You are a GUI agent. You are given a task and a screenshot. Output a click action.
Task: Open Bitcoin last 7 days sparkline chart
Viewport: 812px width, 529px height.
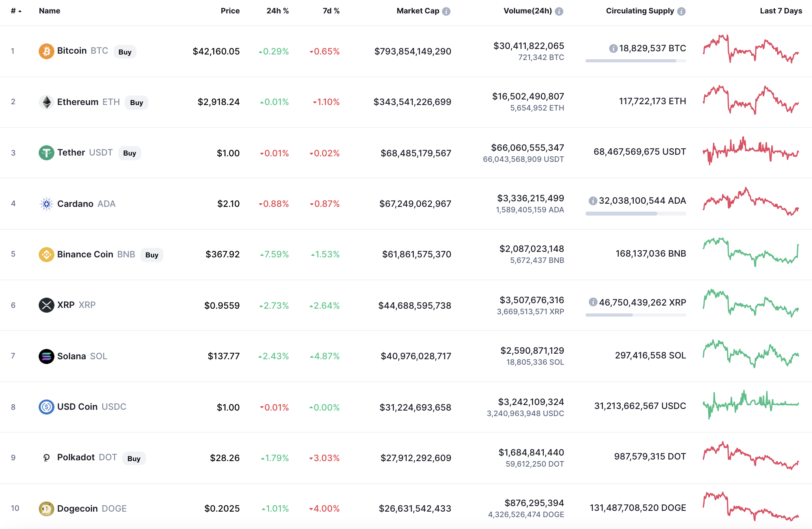click(751, 49)
